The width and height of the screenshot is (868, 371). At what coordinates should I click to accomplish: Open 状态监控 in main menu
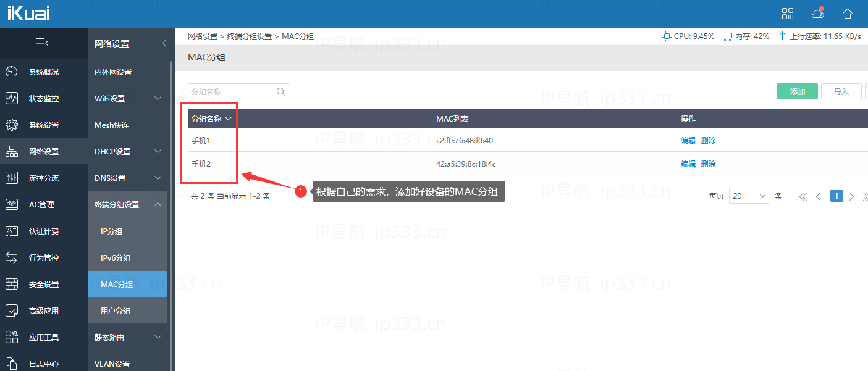pyautogui.click(x=44, y=98)
